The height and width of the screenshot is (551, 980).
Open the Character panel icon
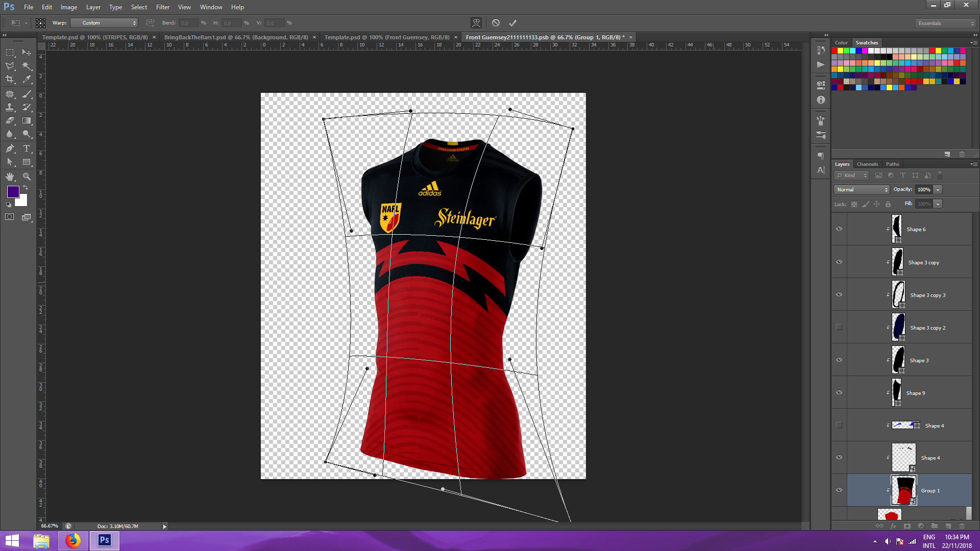point(821,170)
